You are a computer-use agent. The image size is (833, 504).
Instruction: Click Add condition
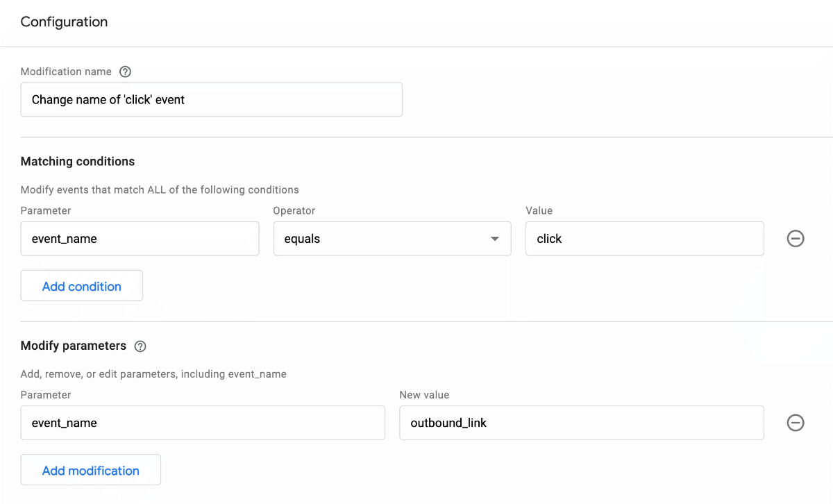(81, 285)
